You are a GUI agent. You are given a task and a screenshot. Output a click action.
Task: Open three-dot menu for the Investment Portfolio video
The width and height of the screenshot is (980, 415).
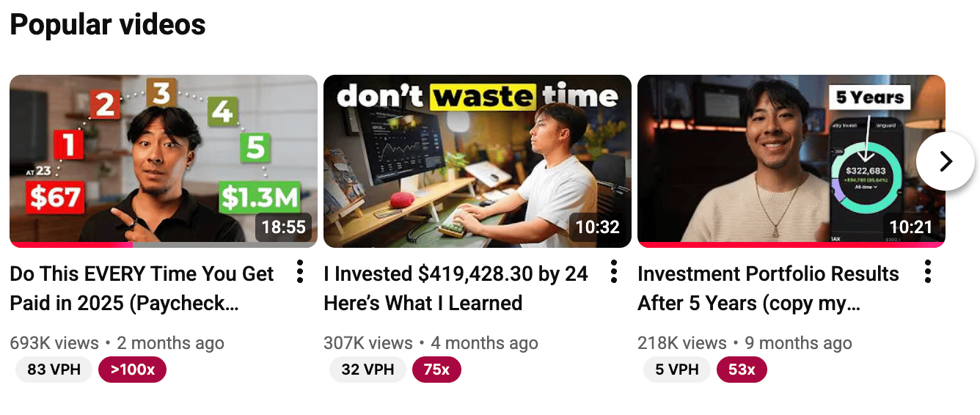pos(927,272)
